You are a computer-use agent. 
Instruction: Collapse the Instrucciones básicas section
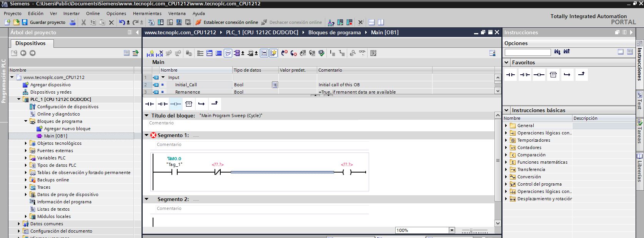point(507,110)
